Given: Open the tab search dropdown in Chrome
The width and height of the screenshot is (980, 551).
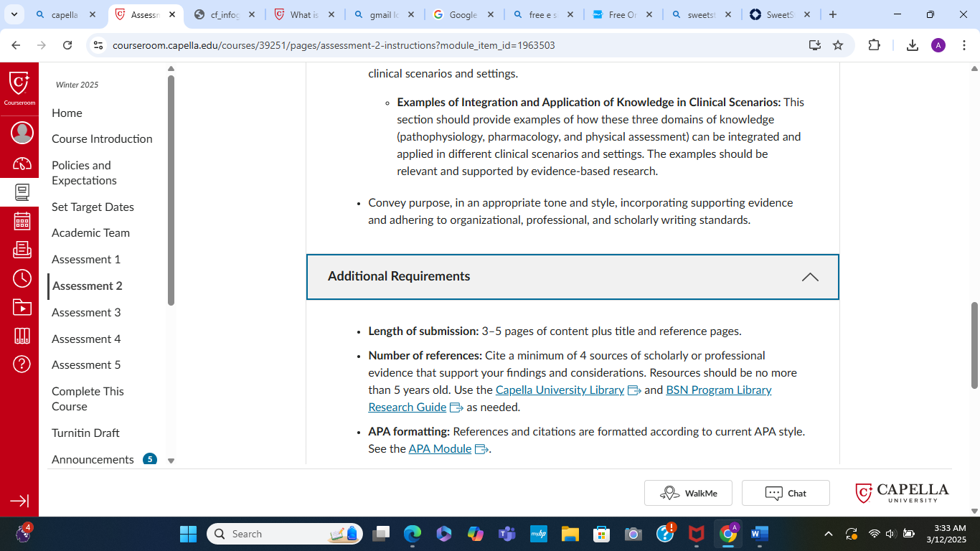Looking at the screenshot, I should coord(14,14).
